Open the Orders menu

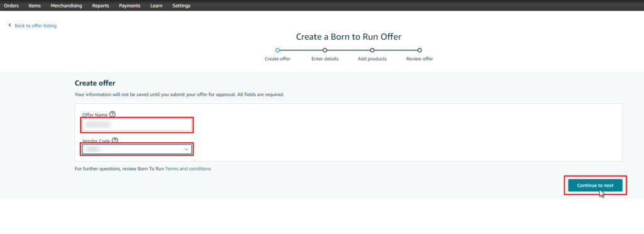pos(11,6)
